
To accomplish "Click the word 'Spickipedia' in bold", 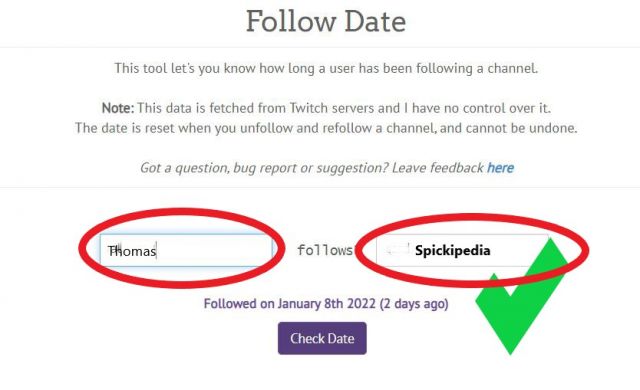I will (453, 250).
